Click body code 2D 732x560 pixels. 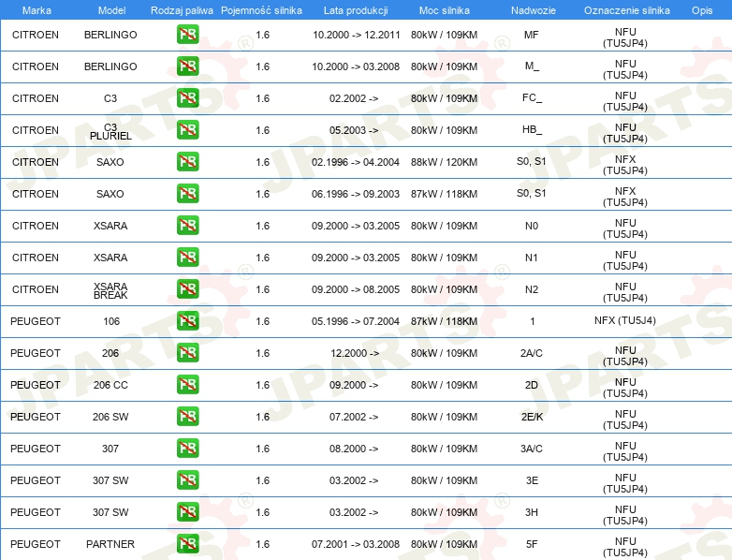pos(532,385)
